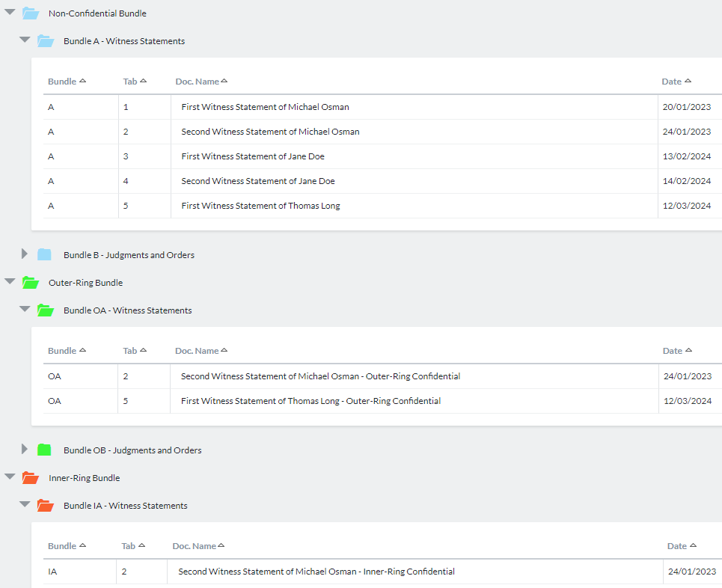
Task: Sort Bundle OA table by Doc. Name
Action: (201, 351)
